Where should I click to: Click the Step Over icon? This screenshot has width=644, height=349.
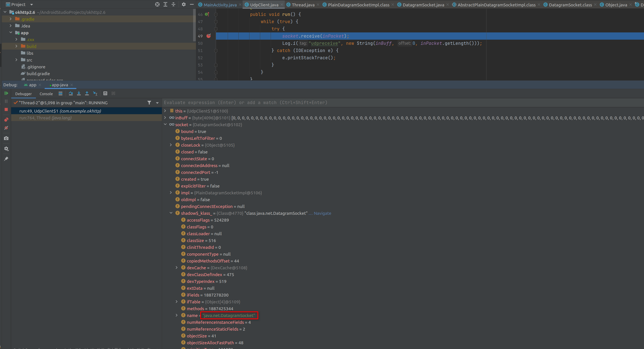[x=71, y=93]
